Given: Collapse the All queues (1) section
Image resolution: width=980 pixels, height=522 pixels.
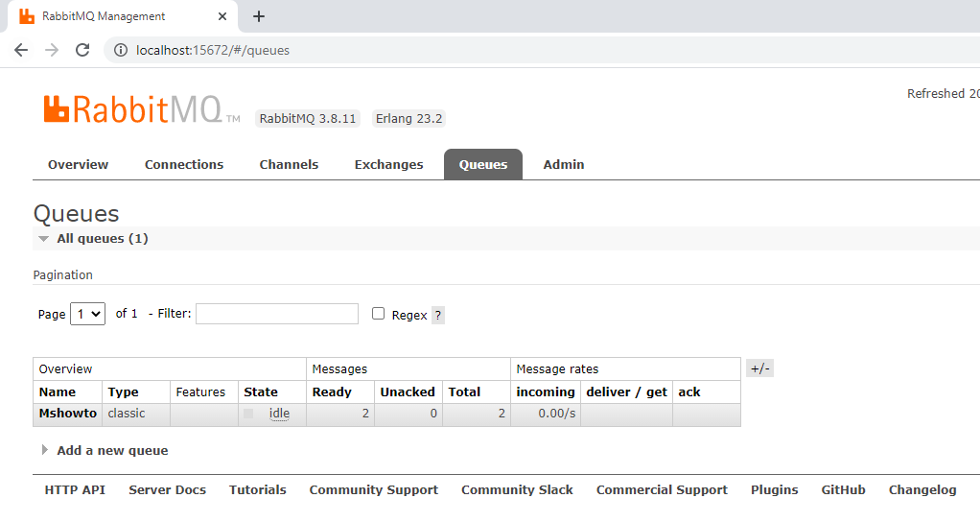Looking at the screenshot, I should [x=102, y=238].
